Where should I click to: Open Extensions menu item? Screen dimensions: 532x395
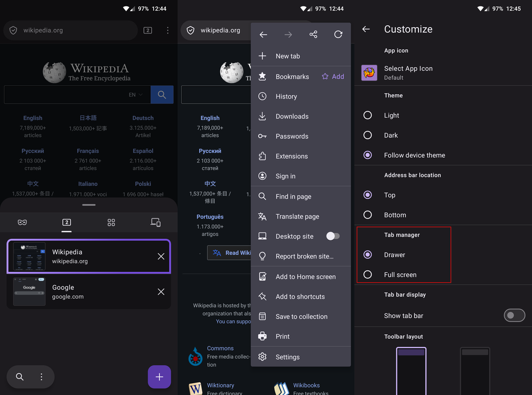pyautogui.click(x=300, y=156)
